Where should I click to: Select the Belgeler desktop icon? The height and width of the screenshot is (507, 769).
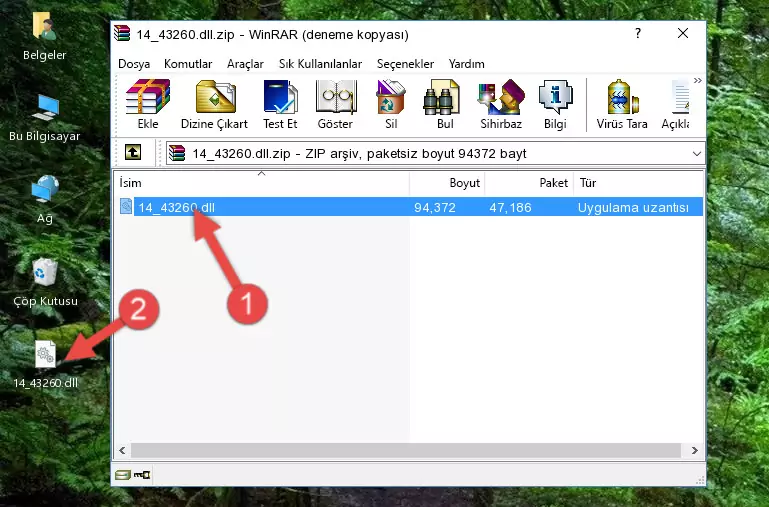45,37
